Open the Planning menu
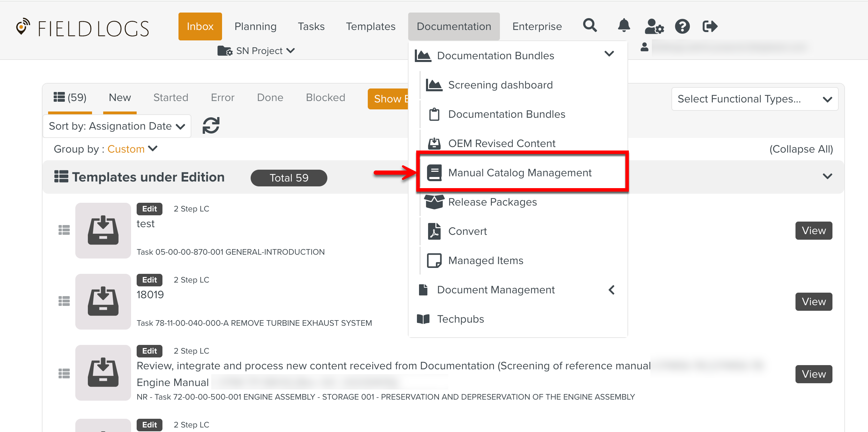This screenshot has width=868, height=432. point(255,26)
